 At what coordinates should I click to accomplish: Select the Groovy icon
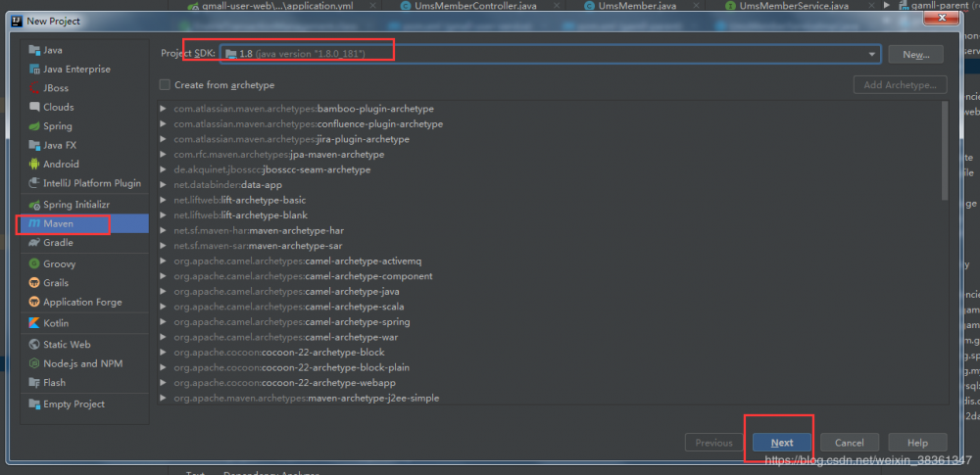click(x=33, y=263)
